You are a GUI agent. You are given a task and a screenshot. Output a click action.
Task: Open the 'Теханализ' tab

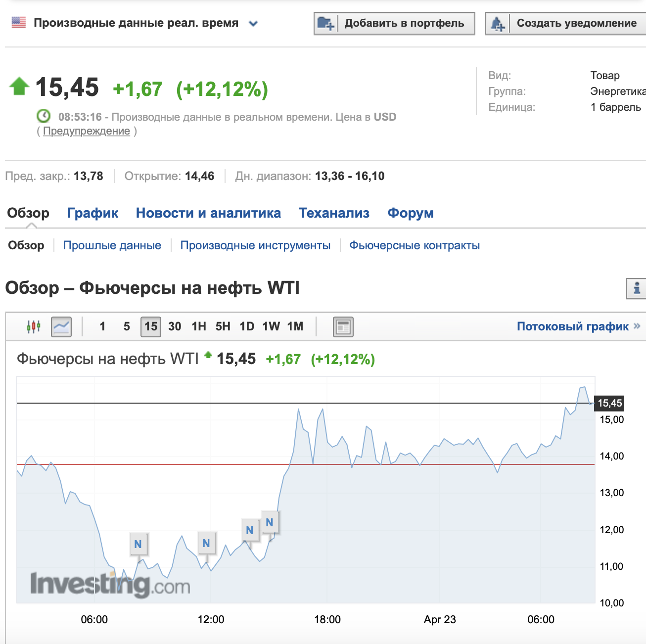tap(334, 213)
